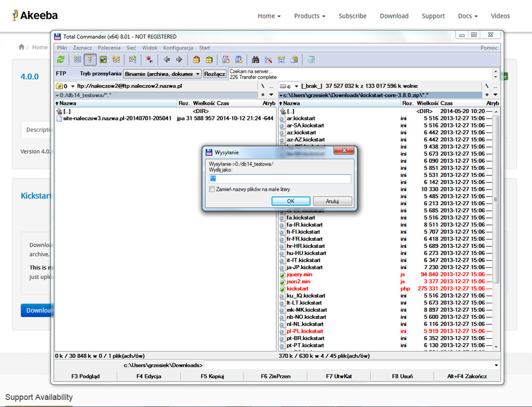Image resolution: width=532 pixels, height=407 pixels.
Task: Click the Pack files toolbar icon
Action: click(196, 60)
